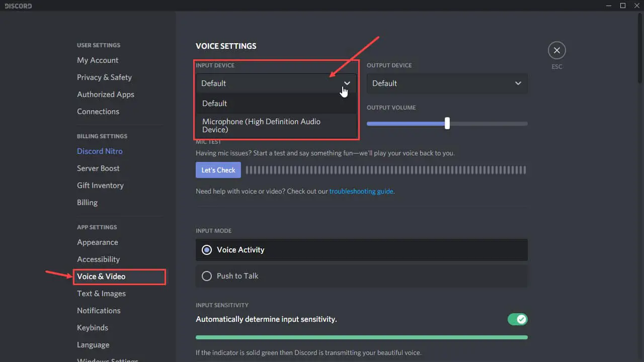Go to Privacy & Safety settings
The image size is (644, 362).
(104, 77)
